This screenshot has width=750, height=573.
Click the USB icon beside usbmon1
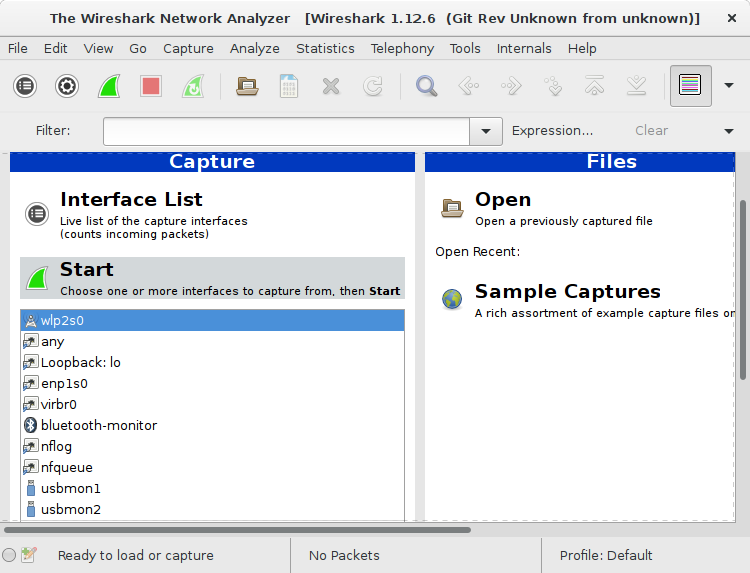pyautogui.click(x=31, y=488)
